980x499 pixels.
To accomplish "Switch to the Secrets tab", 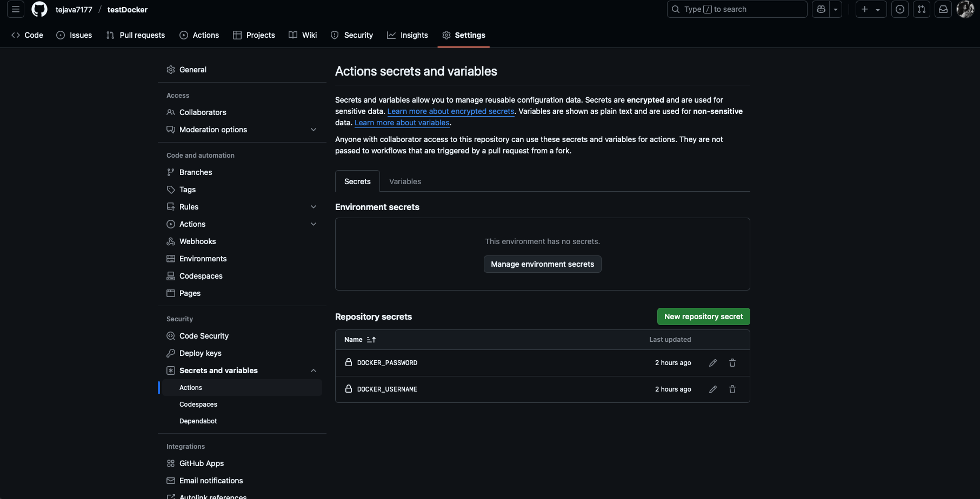I will [x=357, y=181].
